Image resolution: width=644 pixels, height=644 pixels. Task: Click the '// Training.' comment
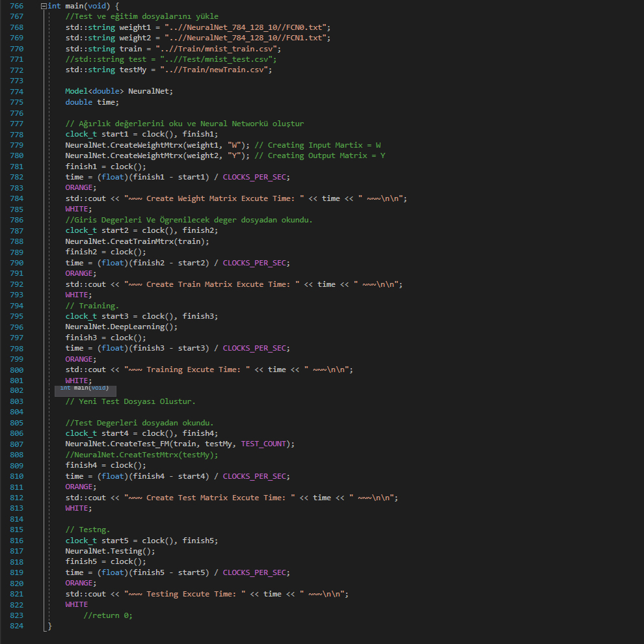pyautogui.click(x=92, y=305)
